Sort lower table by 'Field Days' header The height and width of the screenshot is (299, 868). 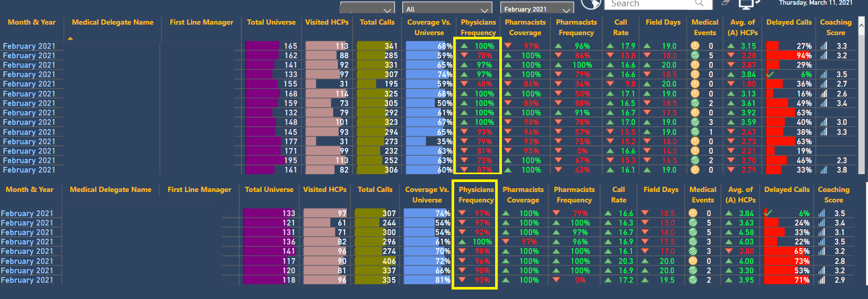tap(661, 190)
